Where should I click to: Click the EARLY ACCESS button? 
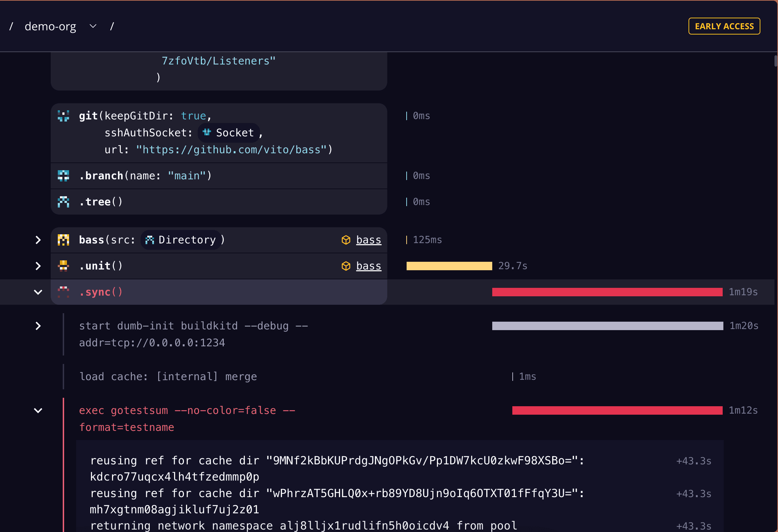click(x=724, y=26)
